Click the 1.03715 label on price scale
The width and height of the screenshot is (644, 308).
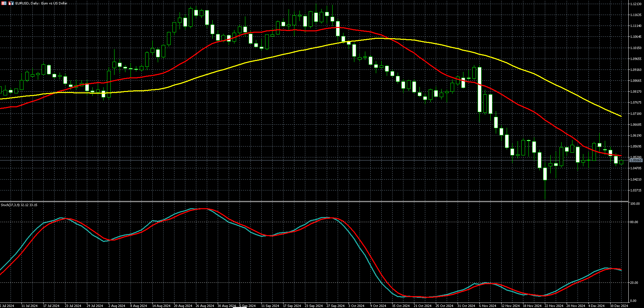click(636, 190)
